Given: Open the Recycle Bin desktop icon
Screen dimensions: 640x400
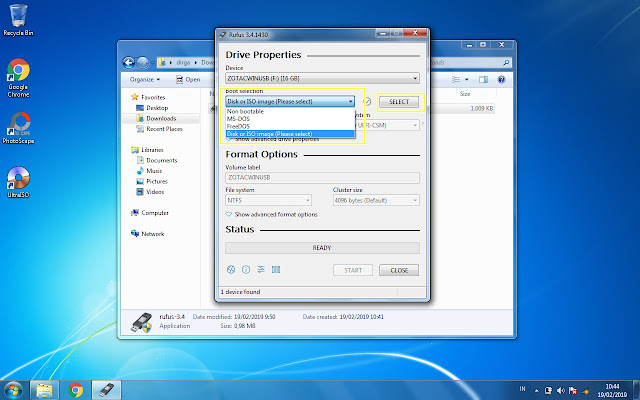Looking at the screenshot, I should (18, 20).
